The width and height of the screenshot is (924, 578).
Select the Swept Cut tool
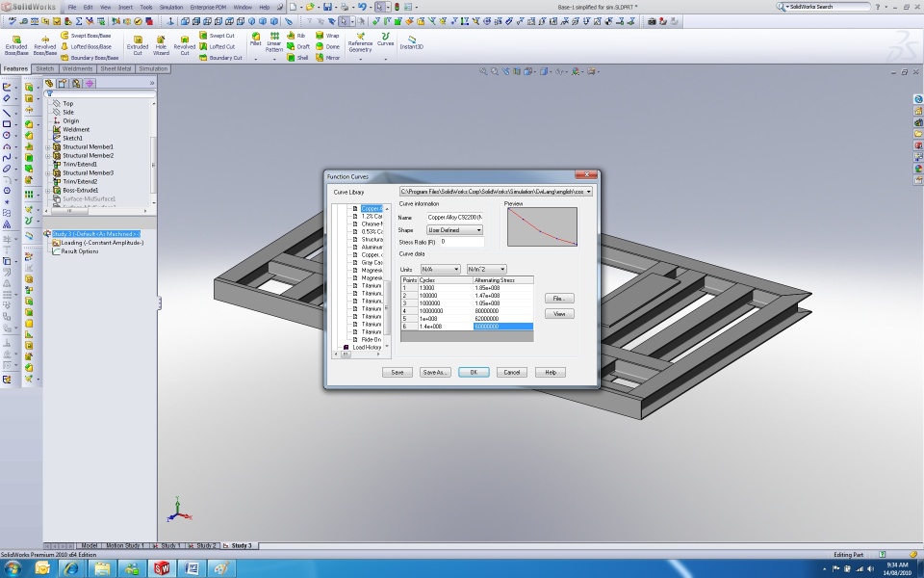coord(217,36)
